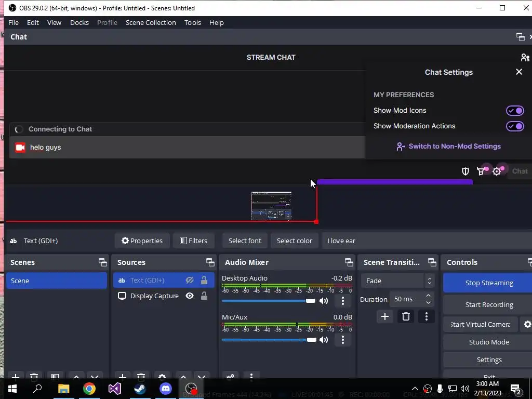Open source Filters button

[193, 241]
